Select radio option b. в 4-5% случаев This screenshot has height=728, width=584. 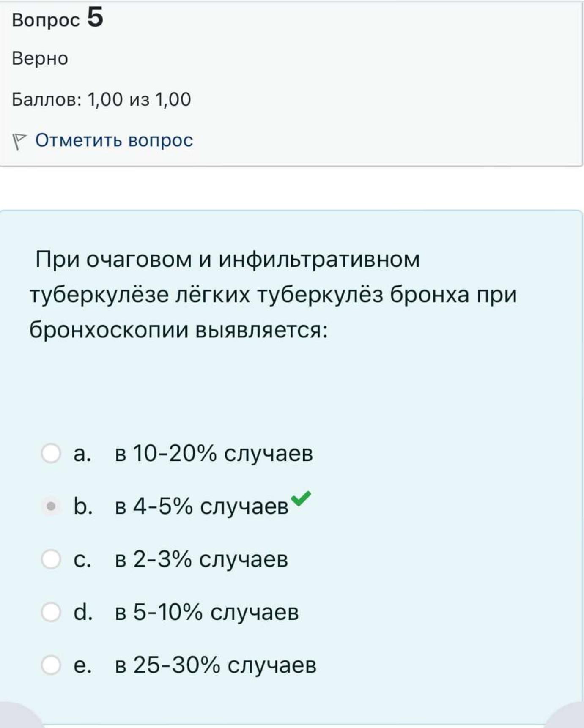point(51,506)
